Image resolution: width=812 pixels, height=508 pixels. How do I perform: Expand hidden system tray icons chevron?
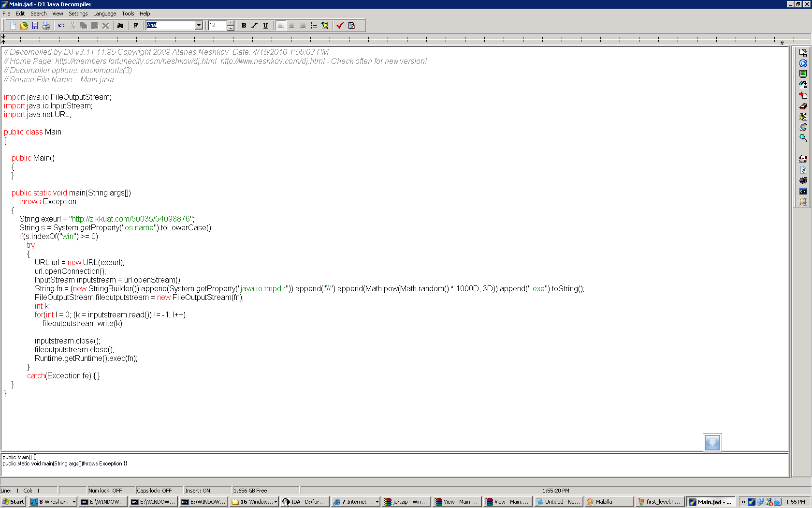pyautogui.click(x=743, y=502)
